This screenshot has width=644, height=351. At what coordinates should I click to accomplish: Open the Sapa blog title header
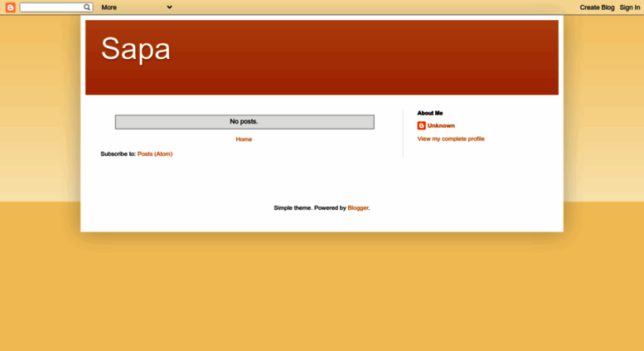click(x=136, y=48)
